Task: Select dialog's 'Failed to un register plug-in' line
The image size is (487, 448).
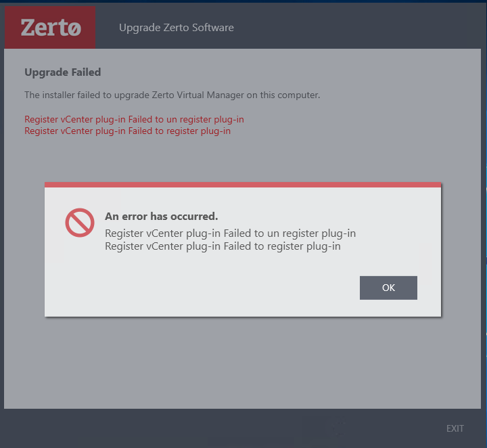Action: [231, 233]
